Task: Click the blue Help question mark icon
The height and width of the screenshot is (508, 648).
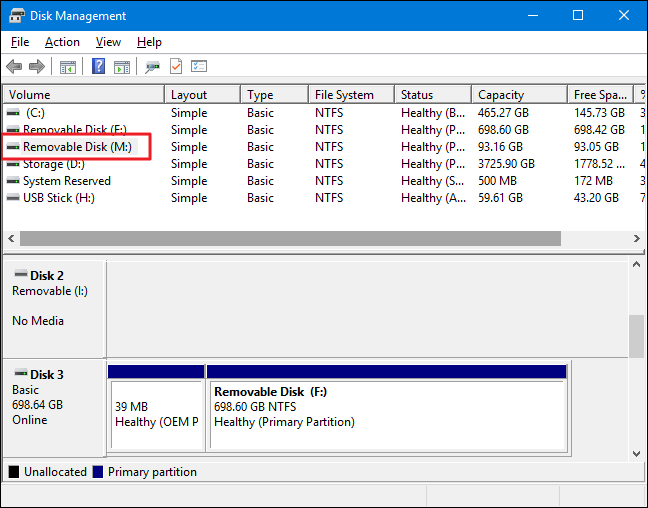Action: pyautogui.click(x=99, y=67)
